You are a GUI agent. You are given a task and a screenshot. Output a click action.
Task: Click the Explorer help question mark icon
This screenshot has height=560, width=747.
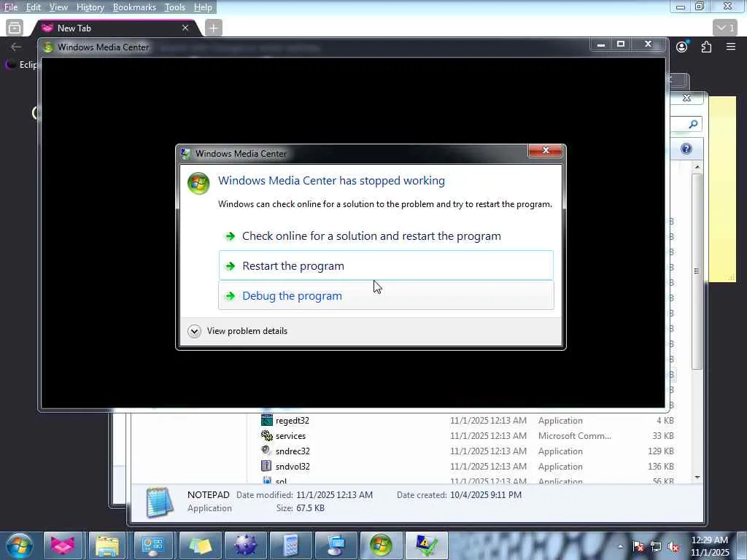(686, 149)
